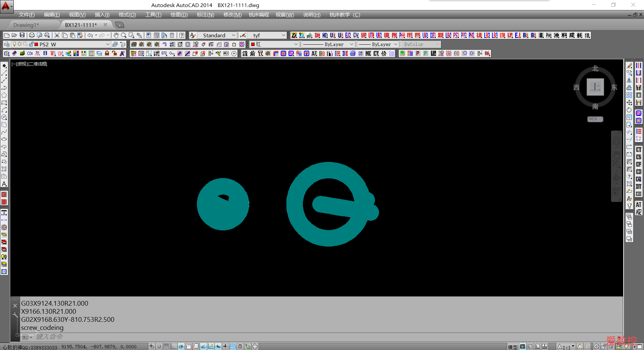Select the Move modify tool
This screenshot has width=644, height=350.
click(629, 102)
